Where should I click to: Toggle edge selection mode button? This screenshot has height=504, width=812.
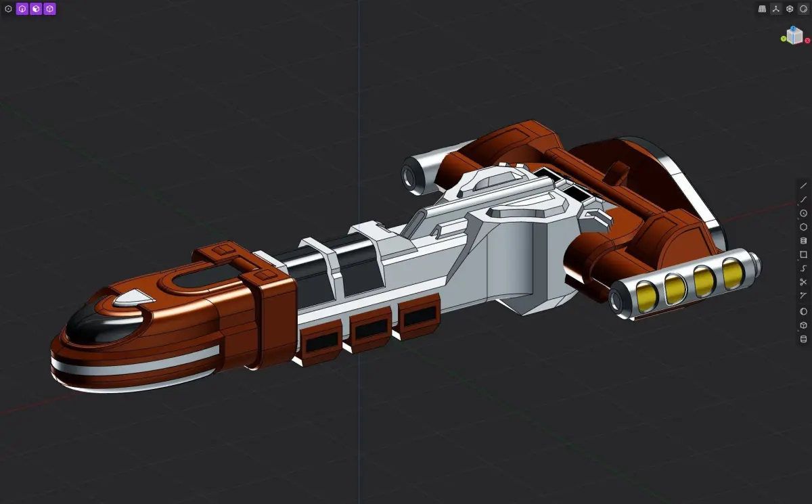tap(22, 9)
